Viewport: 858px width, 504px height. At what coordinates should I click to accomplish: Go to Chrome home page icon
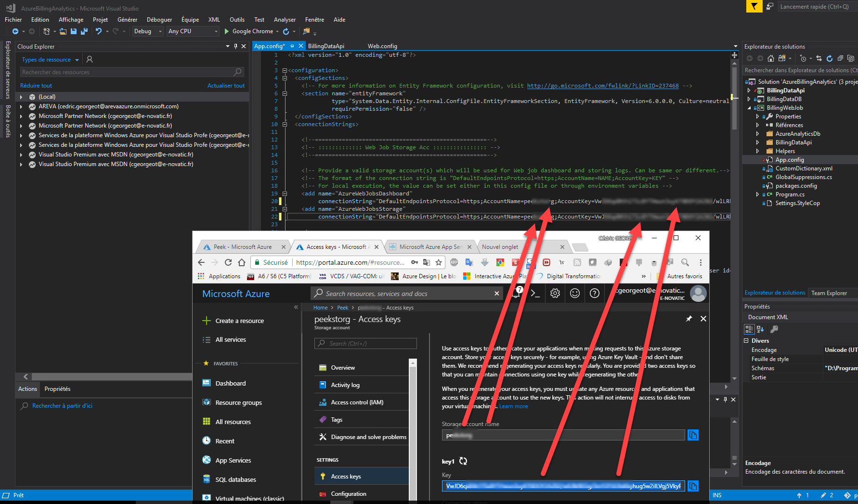242,262
